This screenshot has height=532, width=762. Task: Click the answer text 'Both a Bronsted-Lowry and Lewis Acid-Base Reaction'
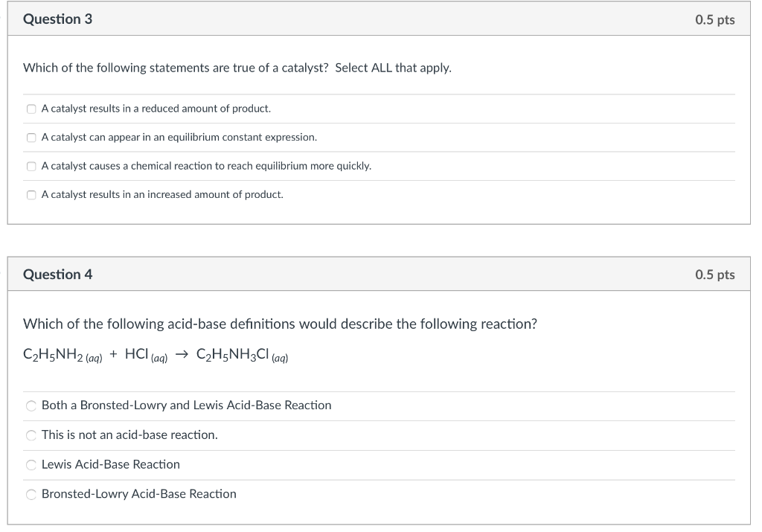click(x=186, y=406)
